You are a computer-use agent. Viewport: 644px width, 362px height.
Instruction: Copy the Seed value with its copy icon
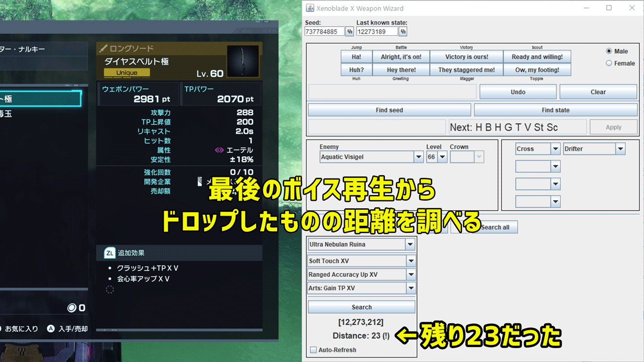click(349, 32)
